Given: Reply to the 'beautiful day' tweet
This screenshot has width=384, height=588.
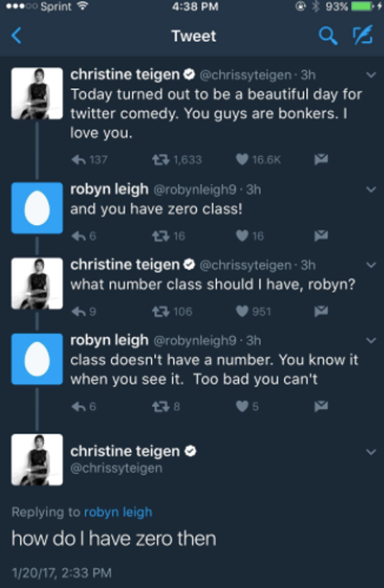Looking at the screenshot, I should click(x=79, y=160).
